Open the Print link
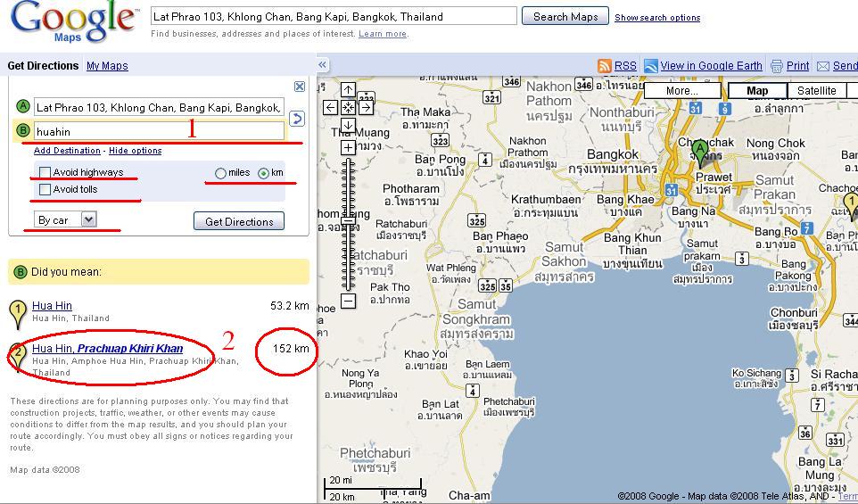This screenshot has width=858, height=504. pos(798,66)
